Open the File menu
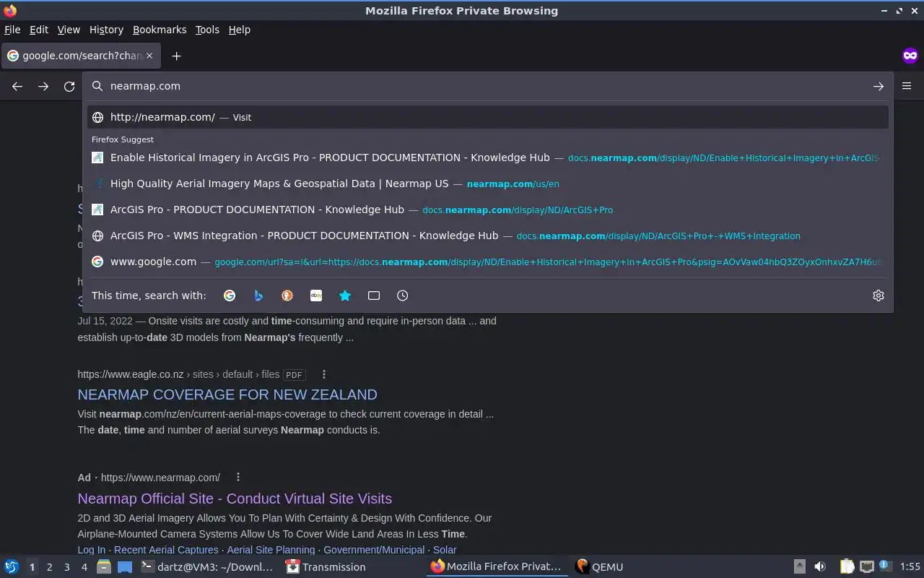The width and height of the screenshot is (924, 578). click(12, 30)
